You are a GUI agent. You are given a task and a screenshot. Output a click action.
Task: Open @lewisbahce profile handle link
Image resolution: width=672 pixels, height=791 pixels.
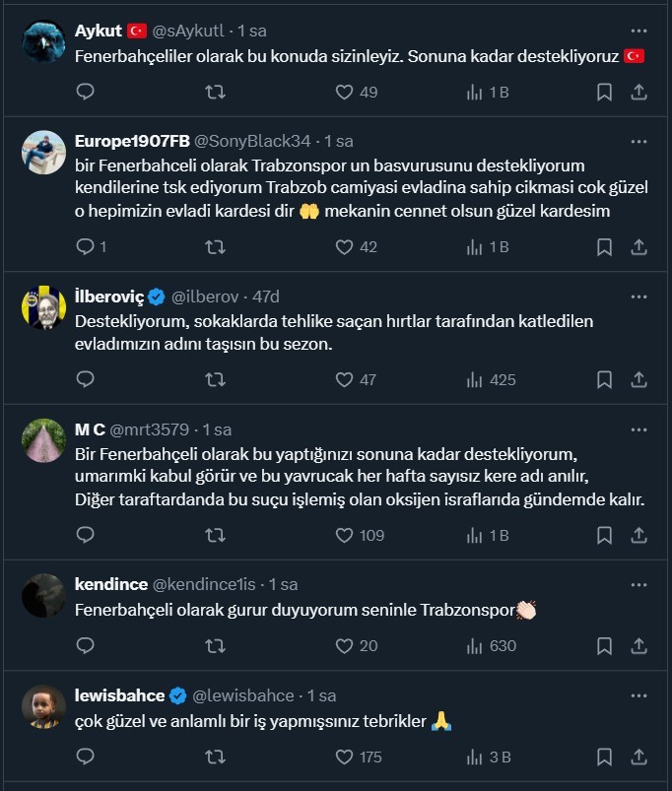coord(241,695)
